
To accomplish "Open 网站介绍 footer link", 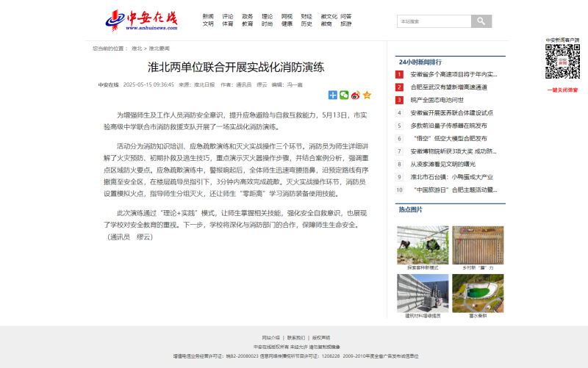I will (270, 338).
